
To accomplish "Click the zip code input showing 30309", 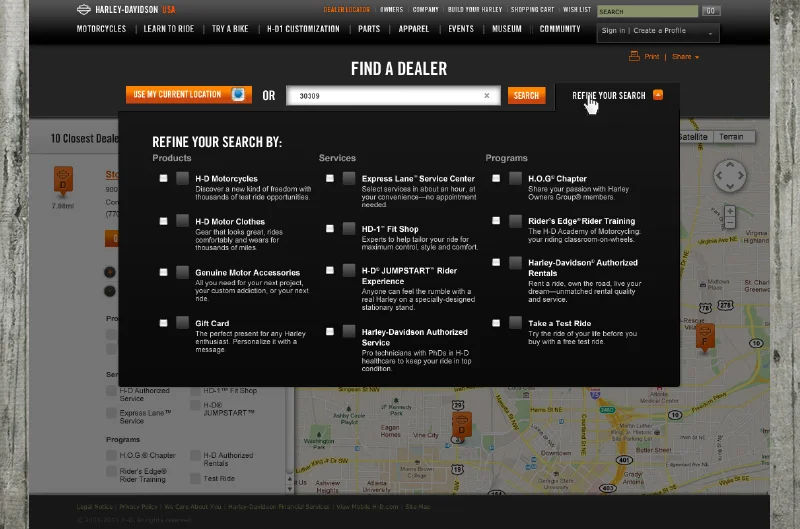I will 393,95.
